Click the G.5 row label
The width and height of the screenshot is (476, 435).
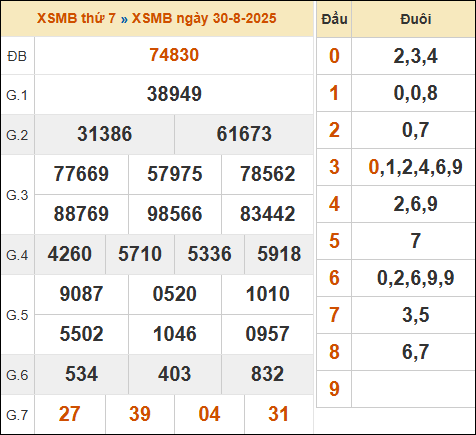(x=17, y=315)
